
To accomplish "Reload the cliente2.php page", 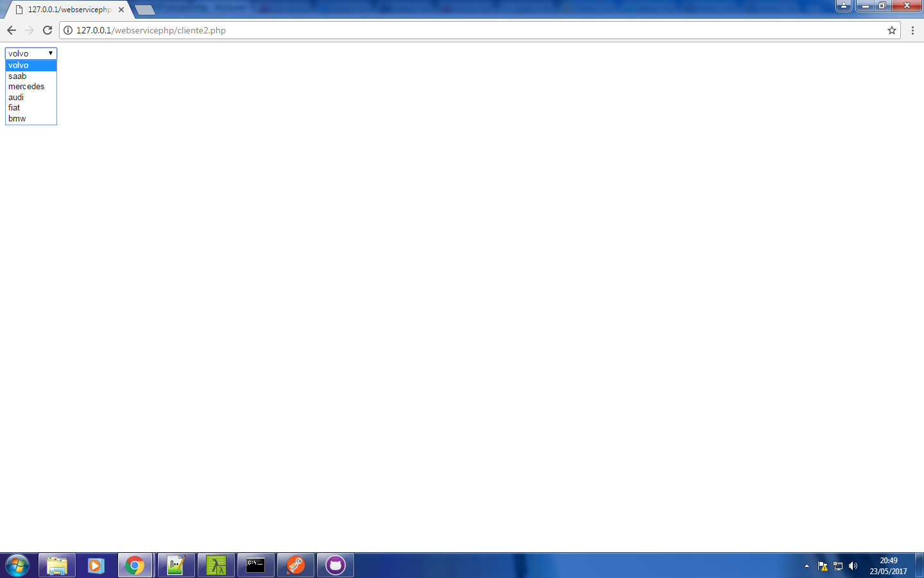I will tap(47, 30).
